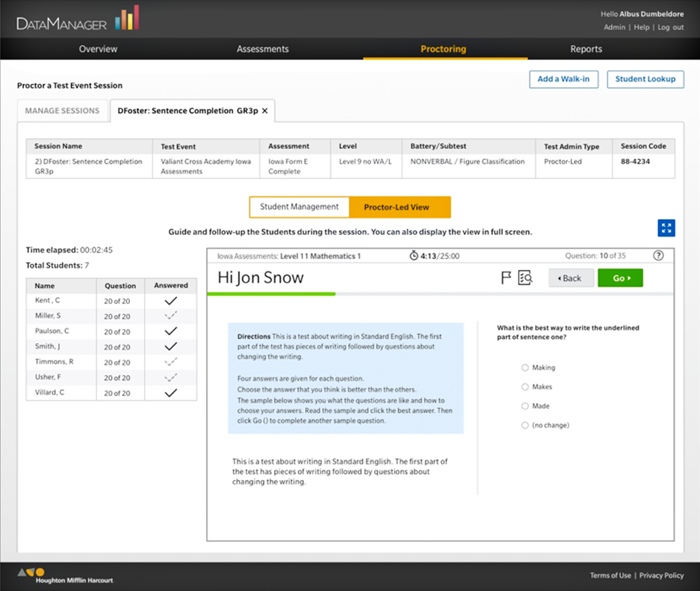Viewport: 700px width, 591px height.
Task: Open the item review search icon
Action: point(524,277)
